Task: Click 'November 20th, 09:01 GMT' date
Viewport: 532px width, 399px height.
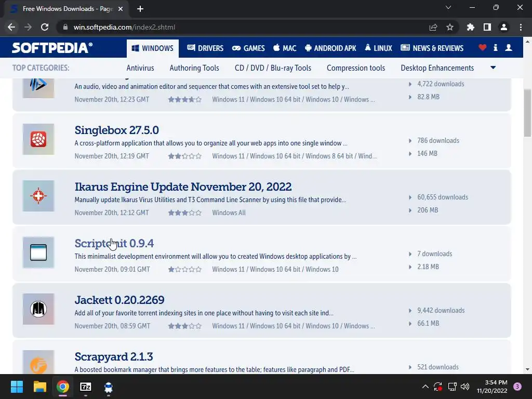Action: pyautogui.click(x=112, y=270)
